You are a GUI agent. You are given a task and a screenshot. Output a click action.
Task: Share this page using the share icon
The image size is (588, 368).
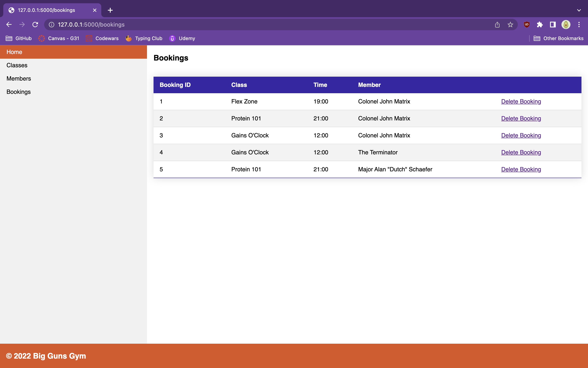tap(497, 25)
